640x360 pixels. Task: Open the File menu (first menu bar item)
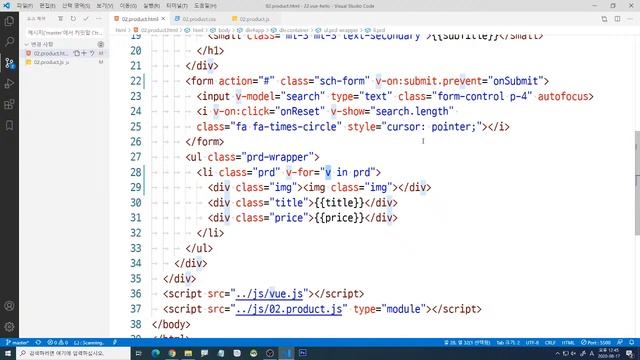tap(24, 6)
